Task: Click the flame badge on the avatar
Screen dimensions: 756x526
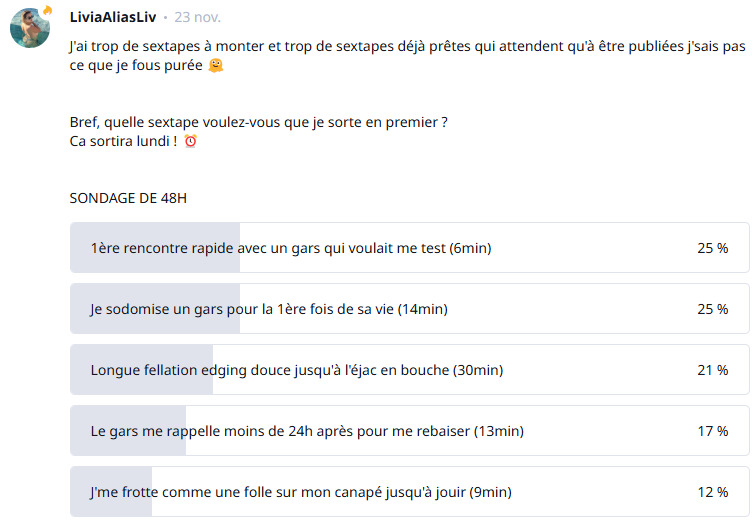Action: [46, 11]
